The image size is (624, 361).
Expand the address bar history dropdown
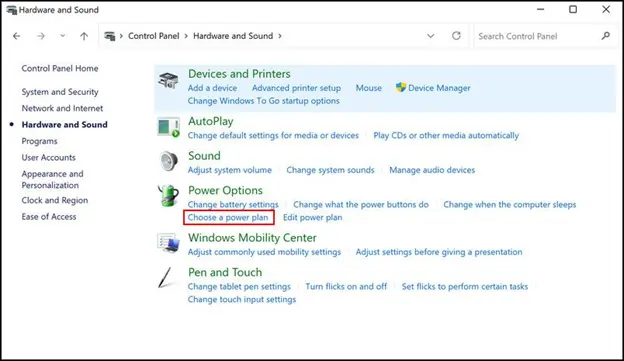[x=431, y=36]
